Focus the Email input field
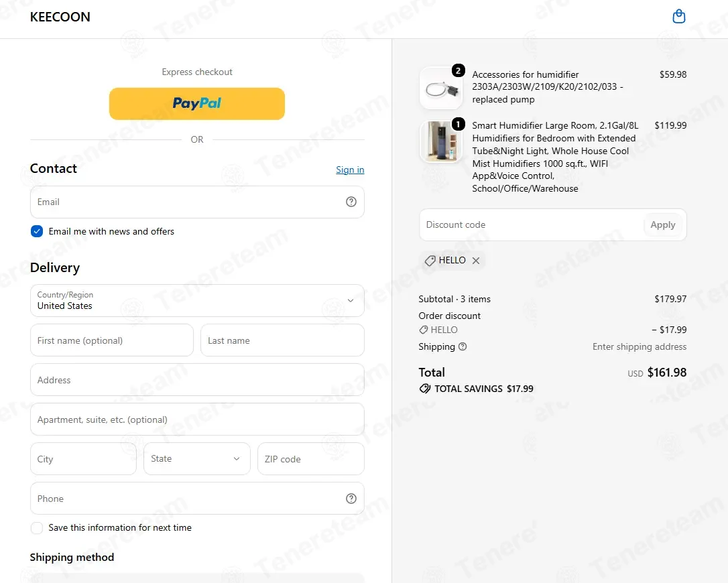 point(197,202)
